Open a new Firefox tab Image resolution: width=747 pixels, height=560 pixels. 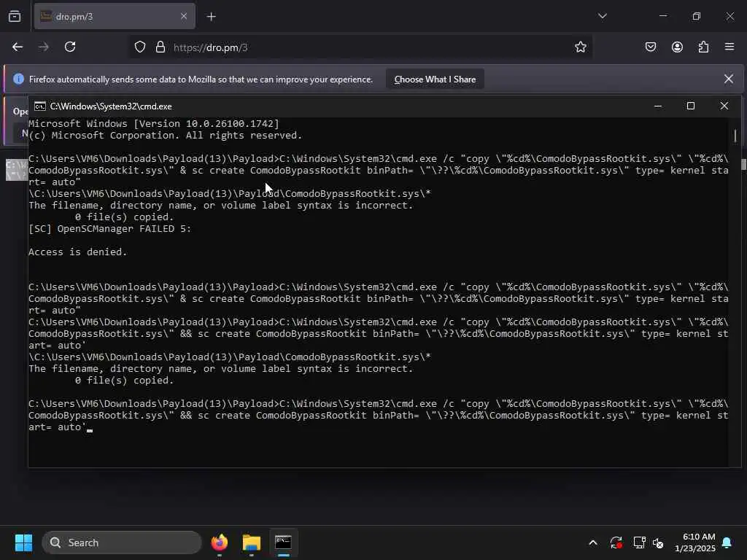(212, 17)
